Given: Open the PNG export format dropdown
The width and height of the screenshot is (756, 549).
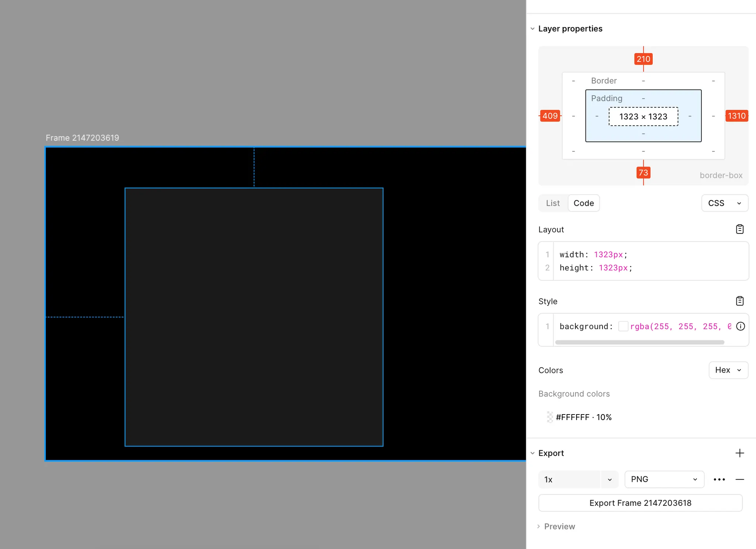Looking at the screenshot, I should coord(664,480).
